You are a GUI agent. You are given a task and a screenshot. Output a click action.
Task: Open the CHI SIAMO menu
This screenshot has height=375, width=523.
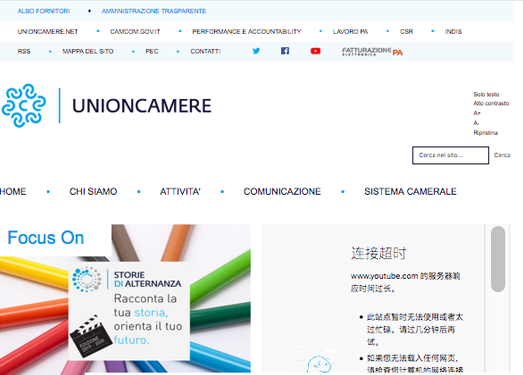pyautogui.click(x=93, y=192)
